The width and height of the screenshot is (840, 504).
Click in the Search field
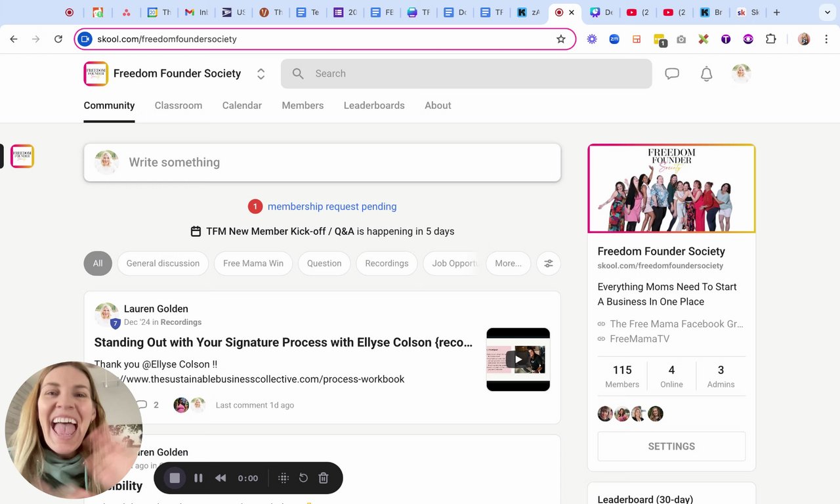[467, 73]
